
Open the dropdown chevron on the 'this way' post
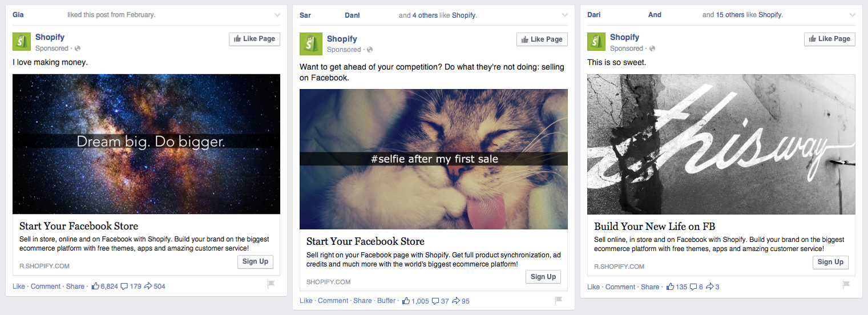click(853, 15)
